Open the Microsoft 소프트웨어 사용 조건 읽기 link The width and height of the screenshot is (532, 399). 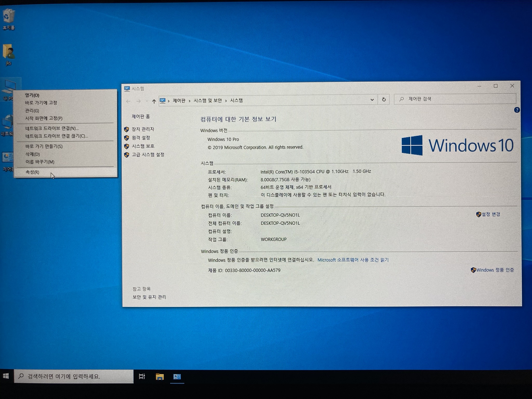click(353, 260)
